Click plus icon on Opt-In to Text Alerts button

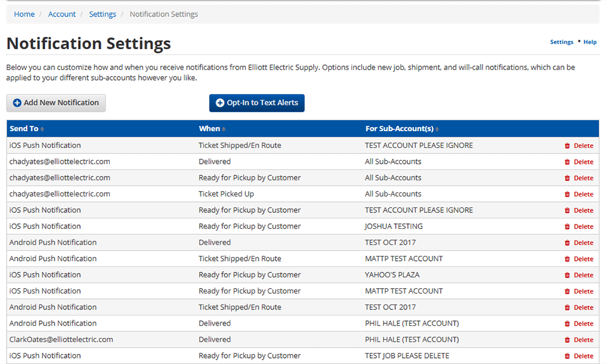click(220, 103)
